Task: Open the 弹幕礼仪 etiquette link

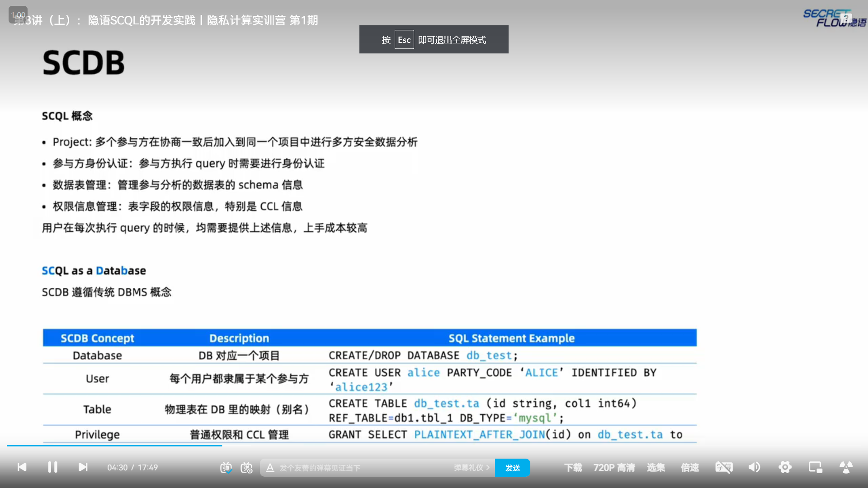Action: (x=472, y=468)
